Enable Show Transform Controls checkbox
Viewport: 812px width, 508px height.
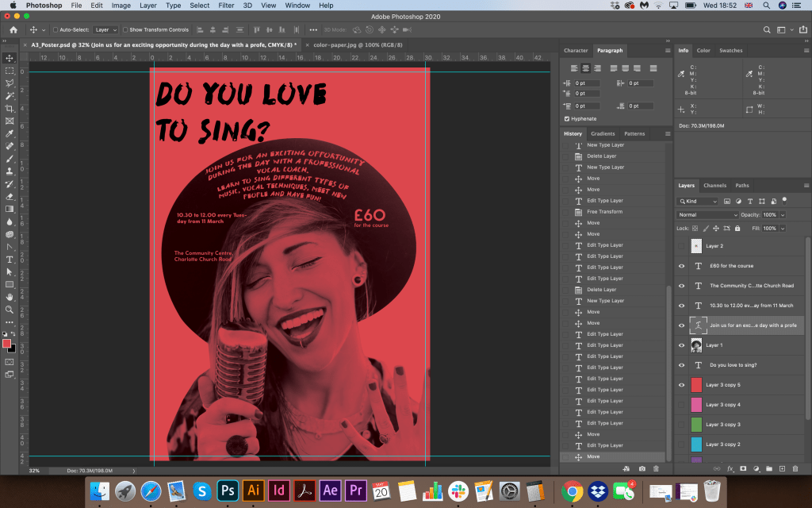tap(125, 29)
